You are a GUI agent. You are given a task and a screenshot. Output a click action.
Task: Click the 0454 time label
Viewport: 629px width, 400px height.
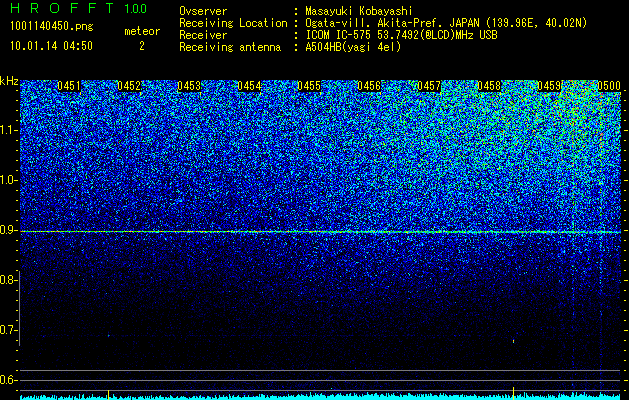249,86
